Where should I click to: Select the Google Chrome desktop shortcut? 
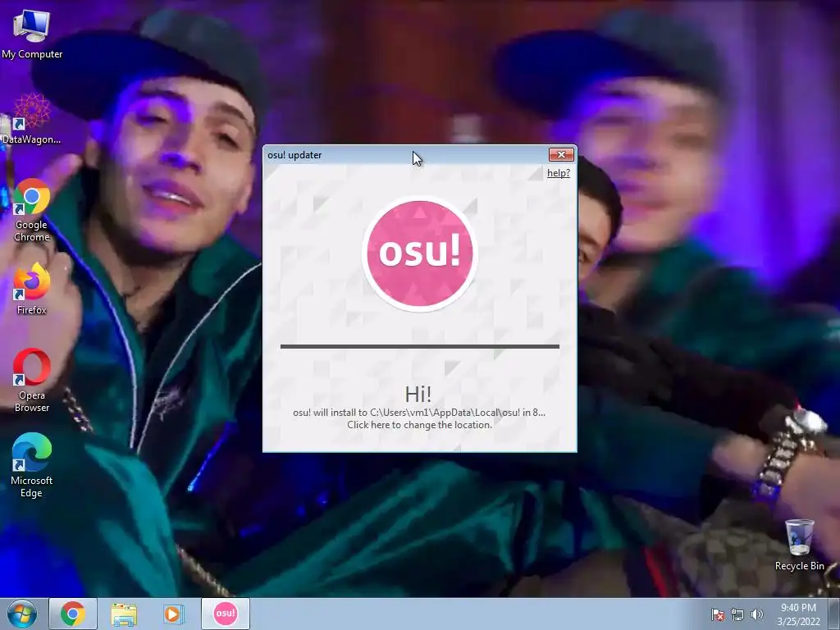tap(31, 210)
